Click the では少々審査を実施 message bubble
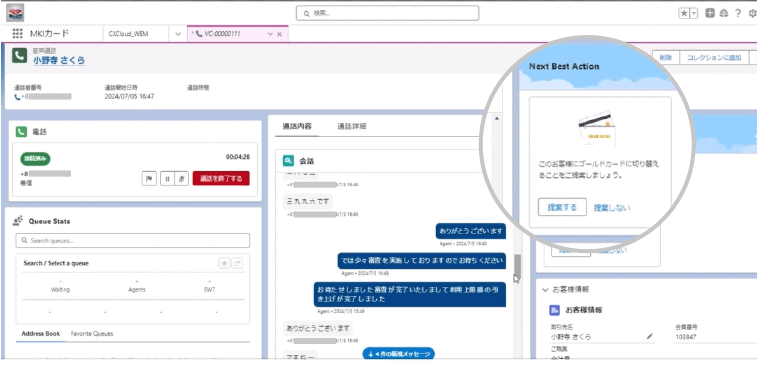The image size is (757, 370). 421,261
